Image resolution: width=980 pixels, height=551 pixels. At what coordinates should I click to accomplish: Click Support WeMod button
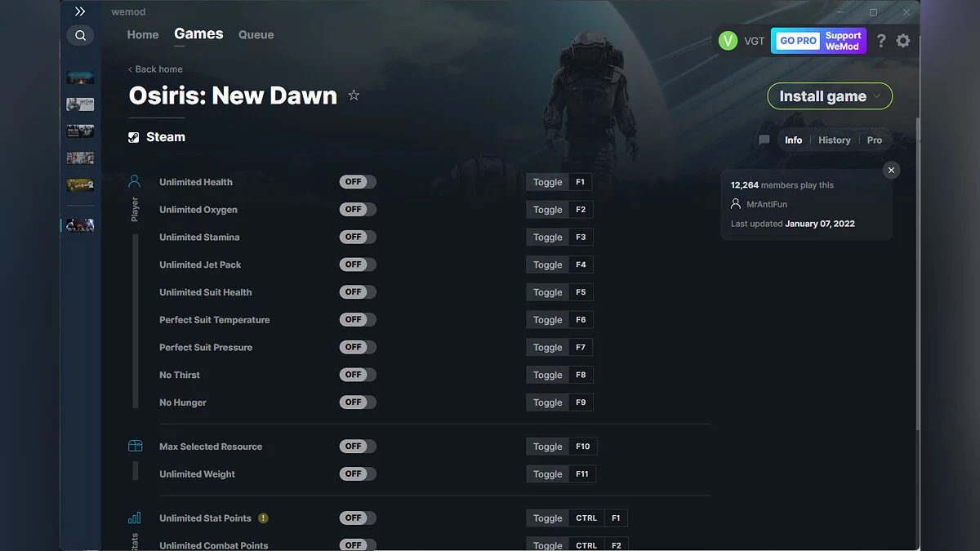(843, 41)
